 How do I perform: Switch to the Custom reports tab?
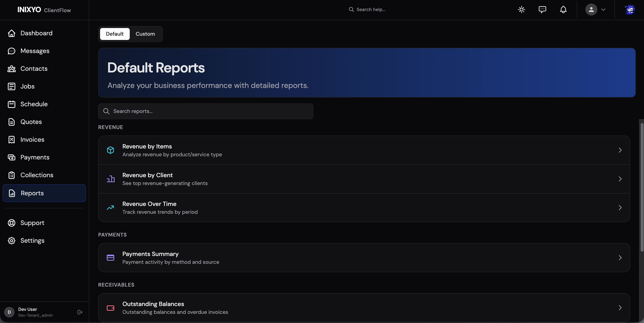pyautogui.click(x=145, y=34)
